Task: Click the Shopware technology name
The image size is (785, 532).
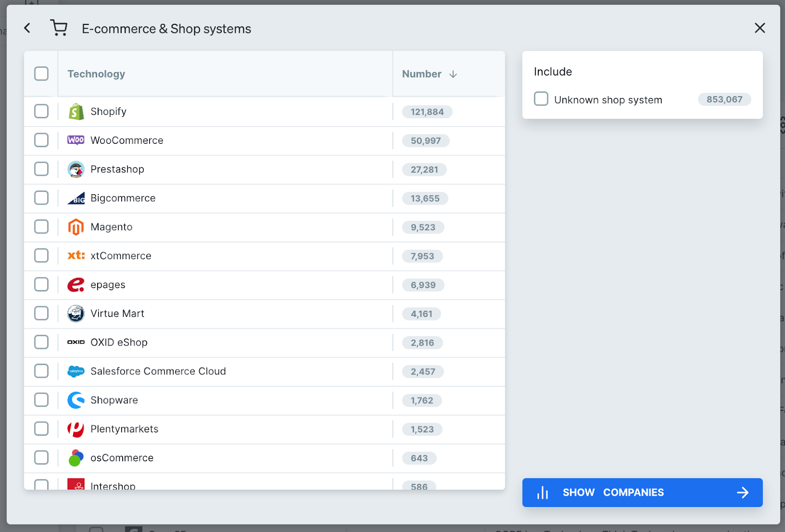Action: 114,400
